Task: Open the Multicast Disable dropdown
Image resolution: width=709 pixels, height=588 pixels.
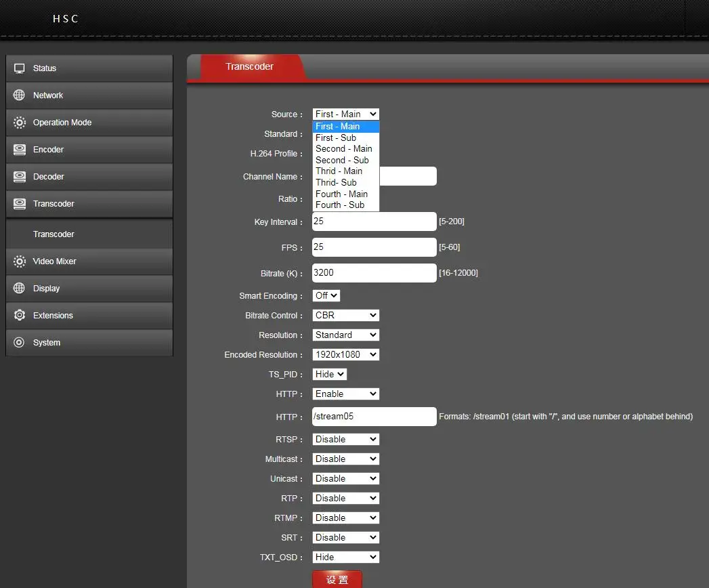Action: (345, 459)
